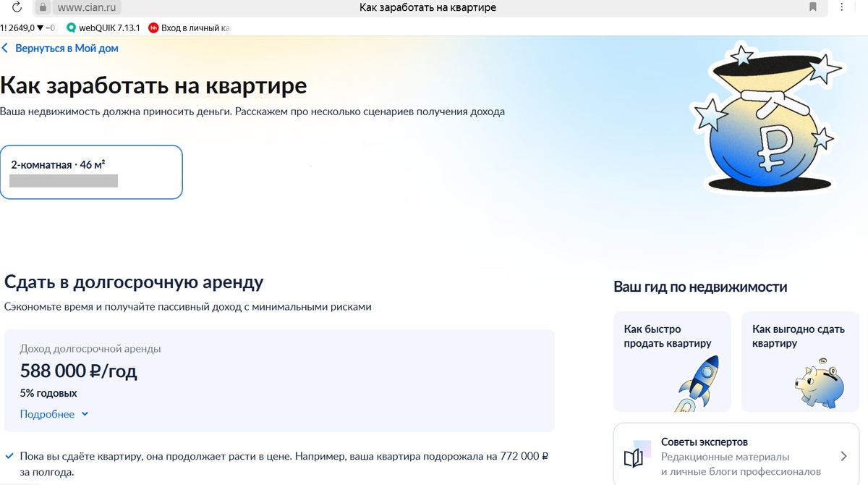Image resolution: width=868 pixels, height=485 pixels.
Task: Open the 'Как быстро продать квартиру' guide card
Action: point(672,362)
